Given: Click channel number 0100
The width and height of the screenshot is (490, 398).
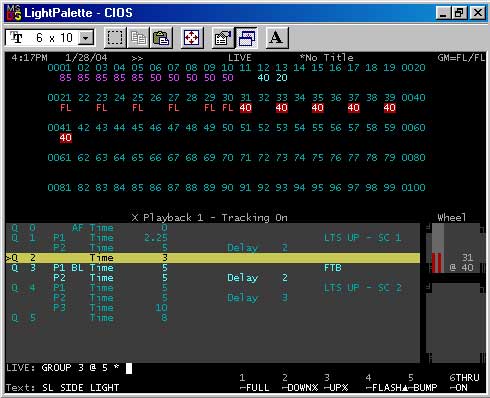Looking at the screenshot, I should (x=413, y=188).
